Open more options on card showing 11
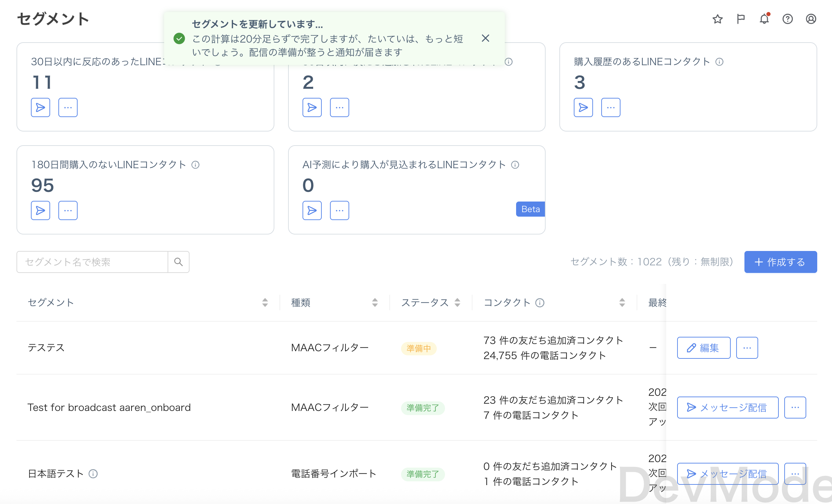Screen dimensions: 832x504 click(x=68, y=107)
